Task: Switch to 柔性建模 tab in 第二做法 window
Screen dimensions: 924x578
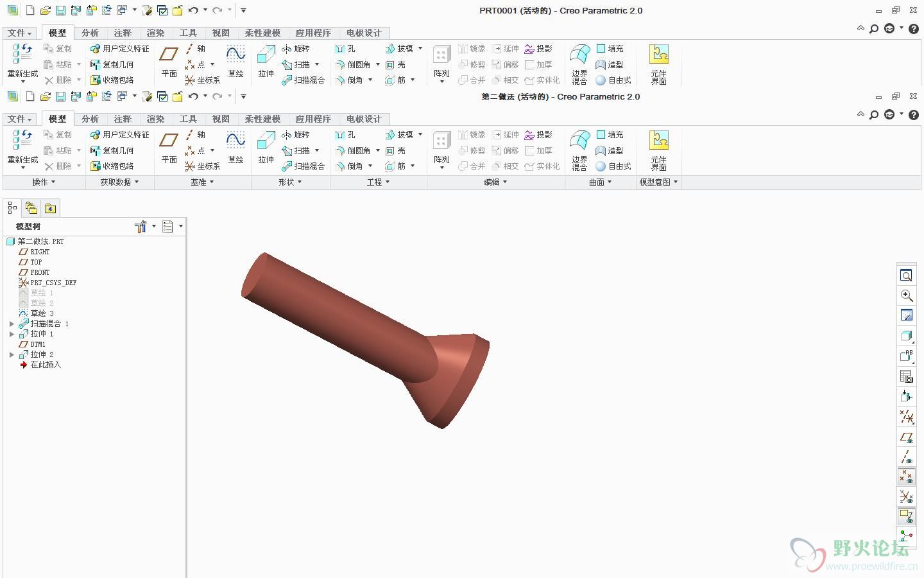Action: point(262,119)
